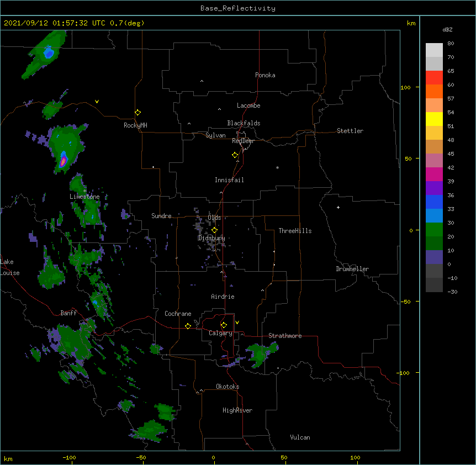This screenshot has height=465, width=476.
Task: Click the HighRiver label
Action: [237, 410]
